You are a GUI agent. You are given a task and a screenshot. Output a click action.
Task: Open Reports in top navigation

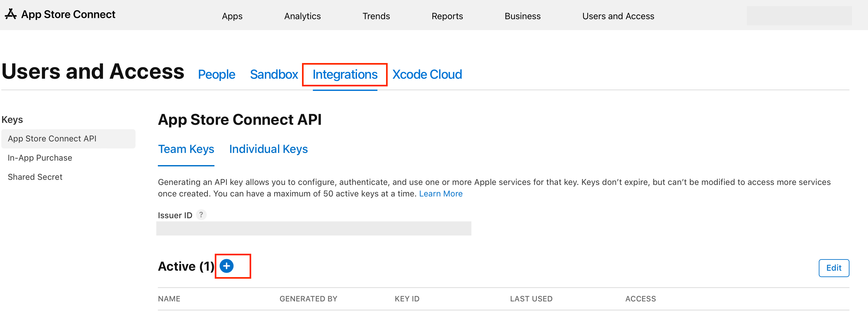(x=447, y=16)
